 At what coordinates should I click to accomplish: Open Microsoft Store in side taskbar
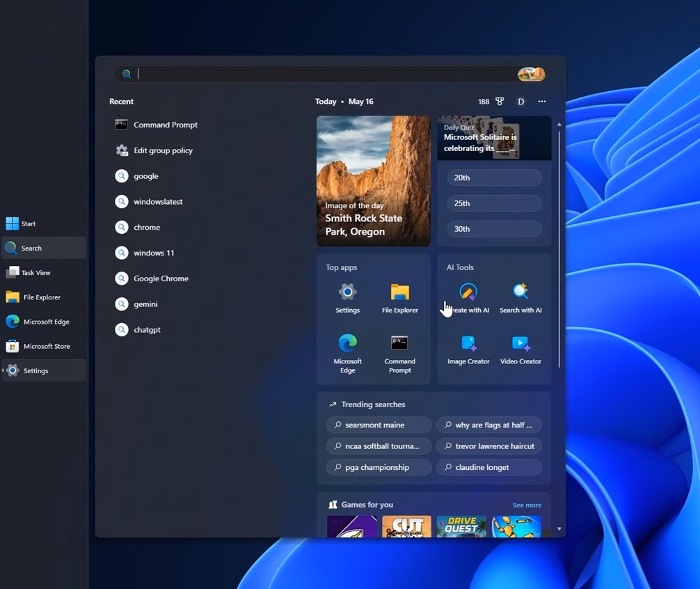pos(44,346)
